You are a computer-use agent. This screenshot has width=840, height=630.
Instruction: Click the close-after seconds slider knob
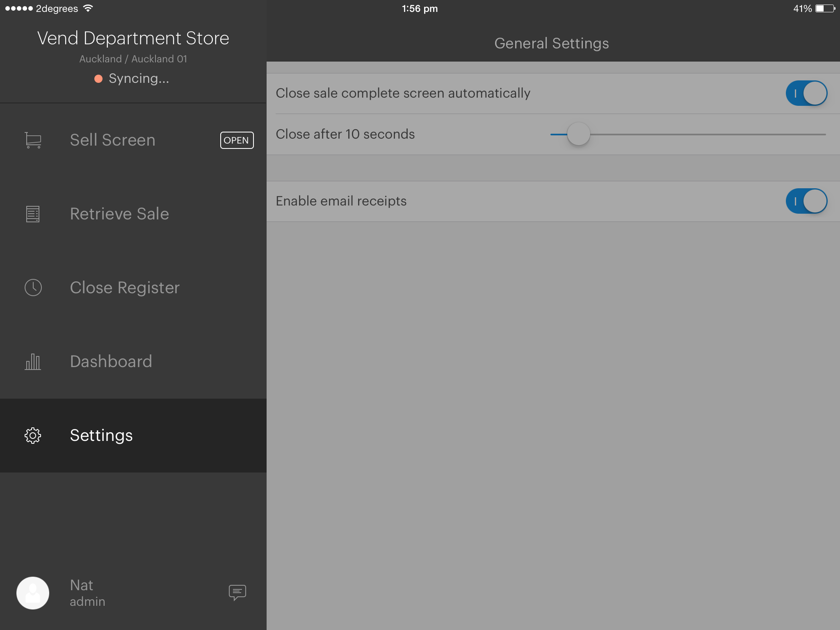[578, 134]
